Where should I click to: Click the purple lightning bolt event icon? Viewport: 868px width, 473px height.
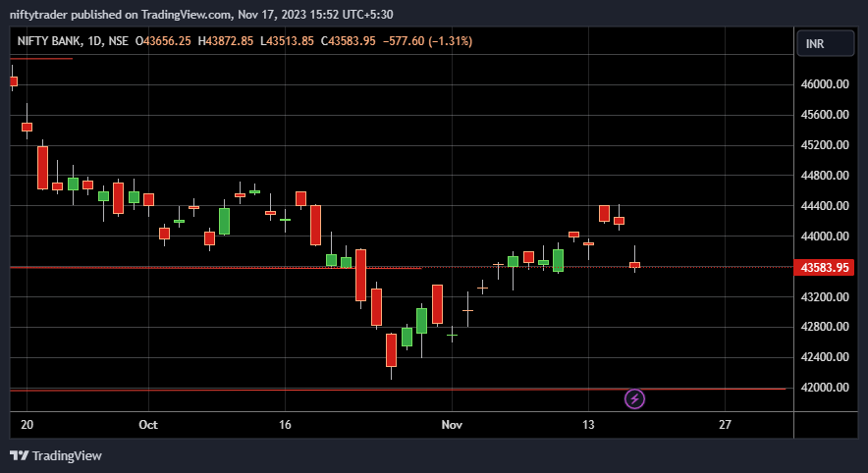(634, 398)
